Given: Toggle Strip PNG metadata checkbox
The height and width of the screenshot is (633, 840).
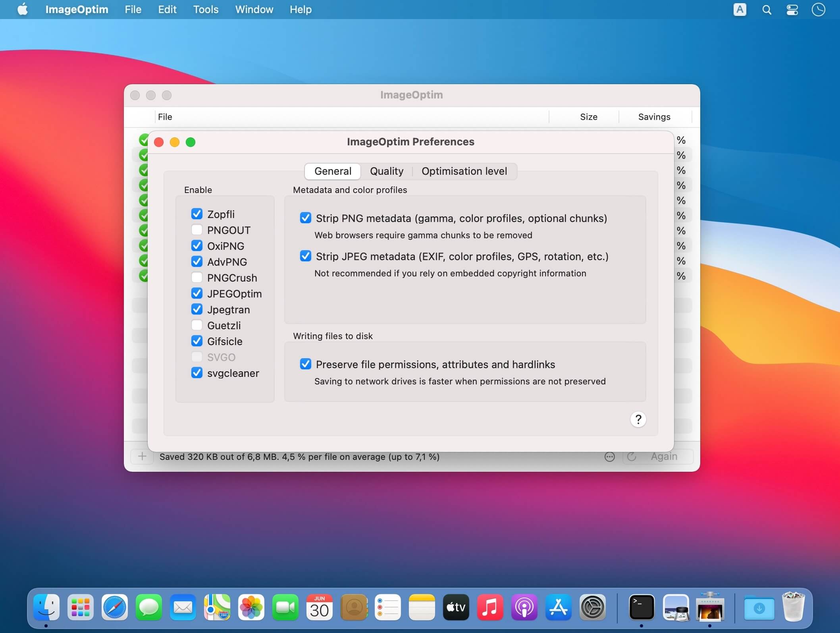Looking at the screenshot, I should (306, 218).
